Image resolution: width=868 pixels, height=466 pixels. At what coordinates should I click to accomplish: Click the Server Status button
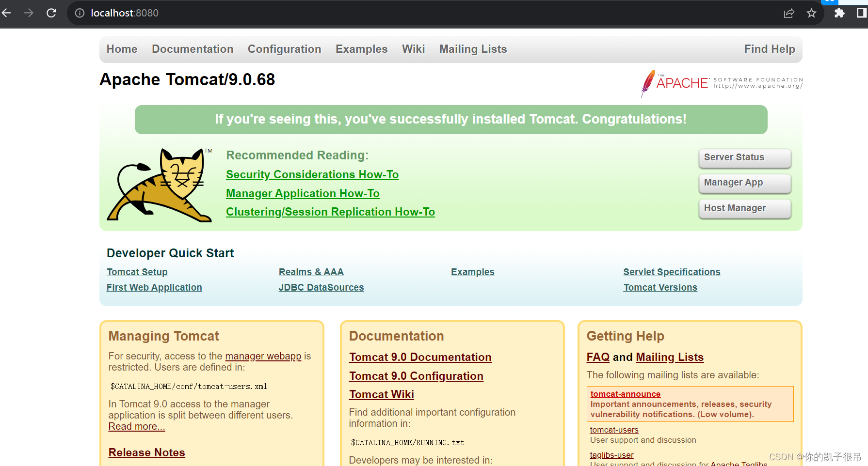[745, 158]
